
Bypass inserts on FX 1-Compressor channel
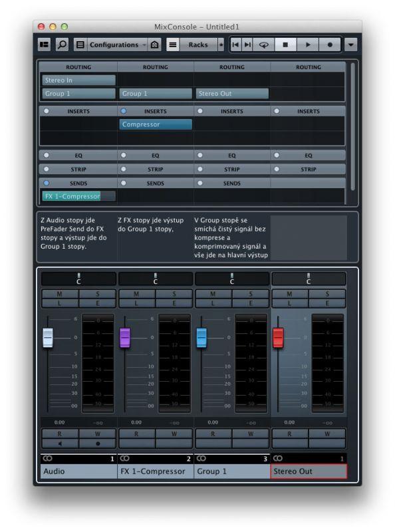[124, 111]
